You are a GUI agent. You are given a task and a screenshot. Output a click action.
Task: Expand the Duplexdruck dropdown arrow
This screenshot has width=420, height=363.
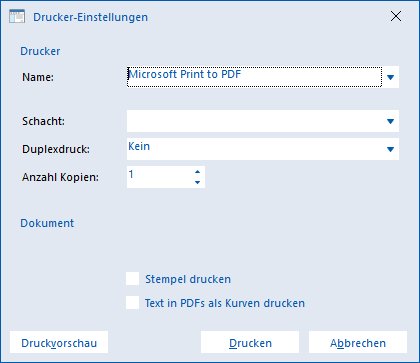point(390,149)
